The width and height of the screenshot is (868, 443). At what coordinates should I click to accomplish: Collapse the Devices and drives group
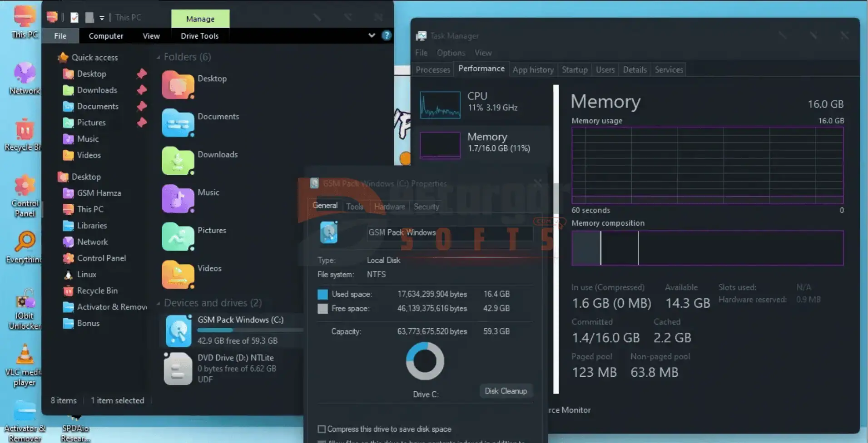tap(159, 303)
